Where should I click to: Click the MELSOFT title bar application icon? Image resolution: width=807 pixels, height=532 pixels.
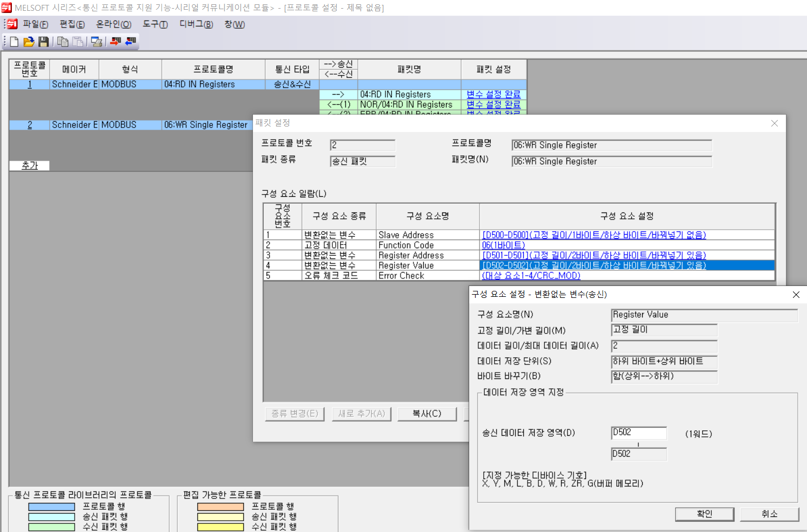coord(6,8)
